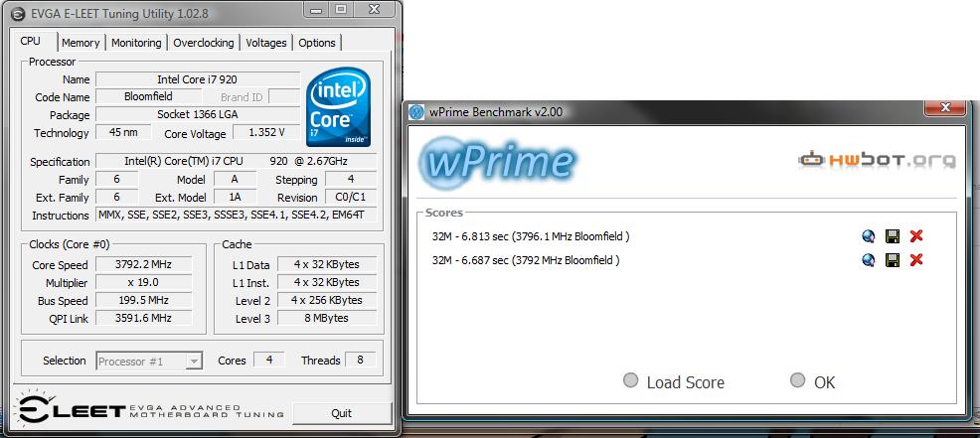Click the Revision value C0/C1
980x438 pixels.
(351, 197)
